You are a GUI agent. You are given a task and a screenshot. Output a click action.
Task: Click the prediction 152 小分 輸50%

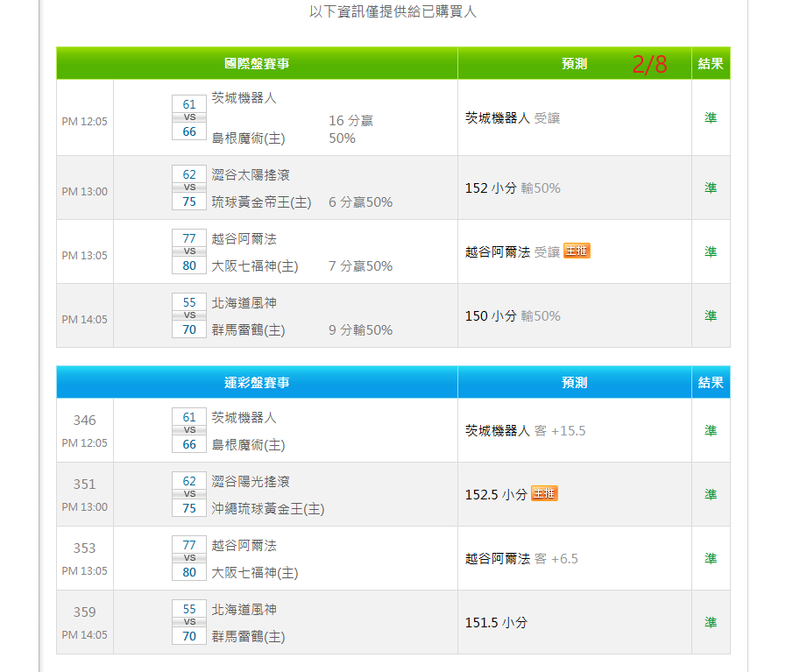pos(513,188)
